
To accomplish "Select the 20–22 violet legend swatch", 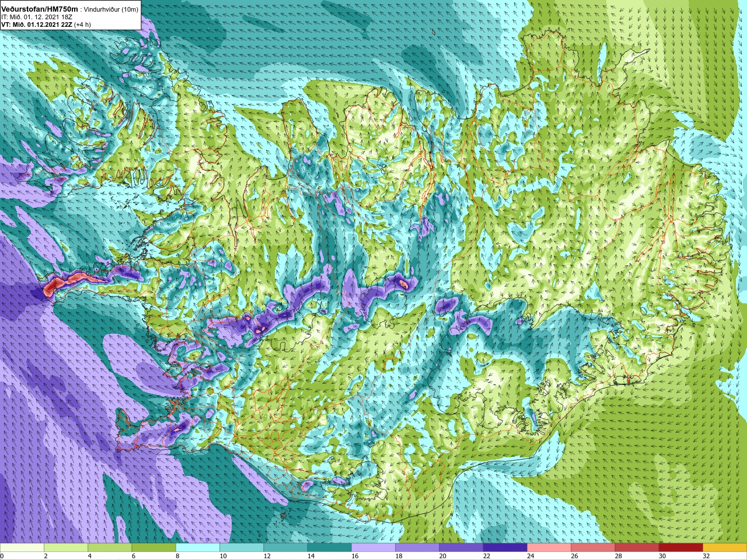I will click(x=461, y=548).
